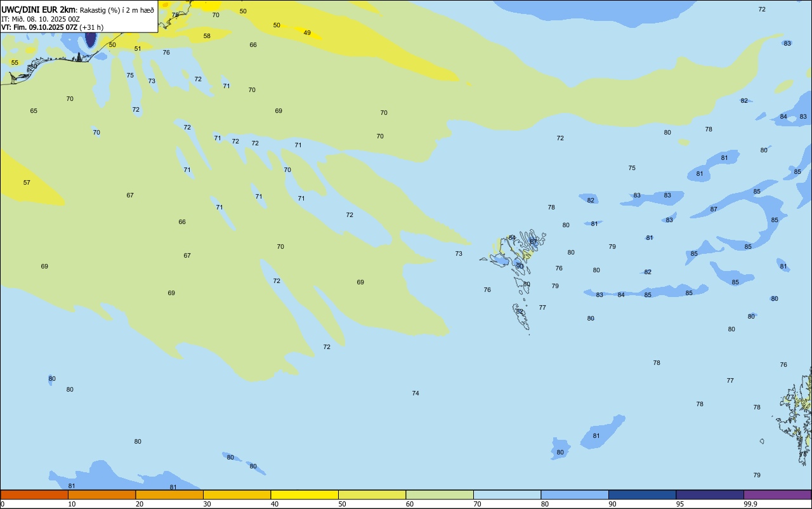Click the legend tick label '40'

pos(275,504)
